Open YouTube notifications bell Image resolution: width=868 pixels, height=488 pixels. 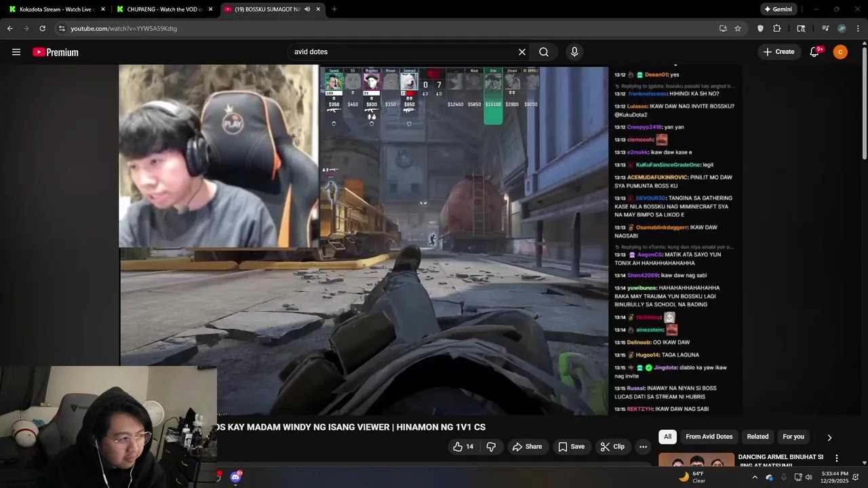coord(814,52)
